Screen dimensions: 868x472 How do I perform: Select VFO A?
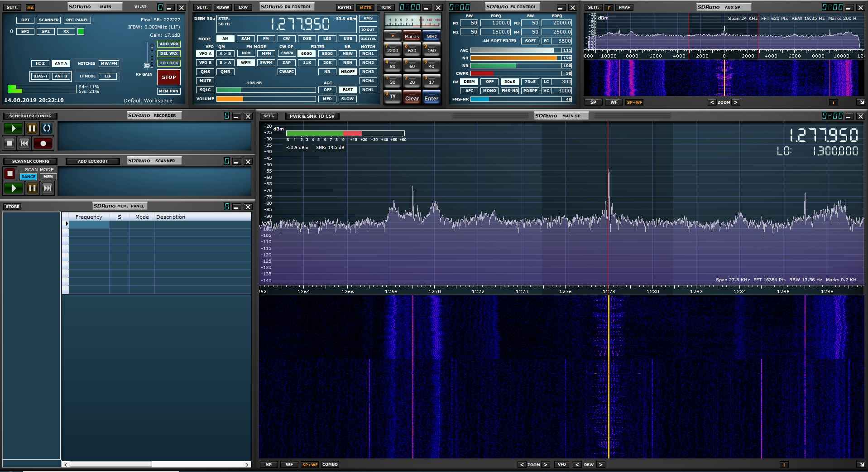[x=205, y=53]
